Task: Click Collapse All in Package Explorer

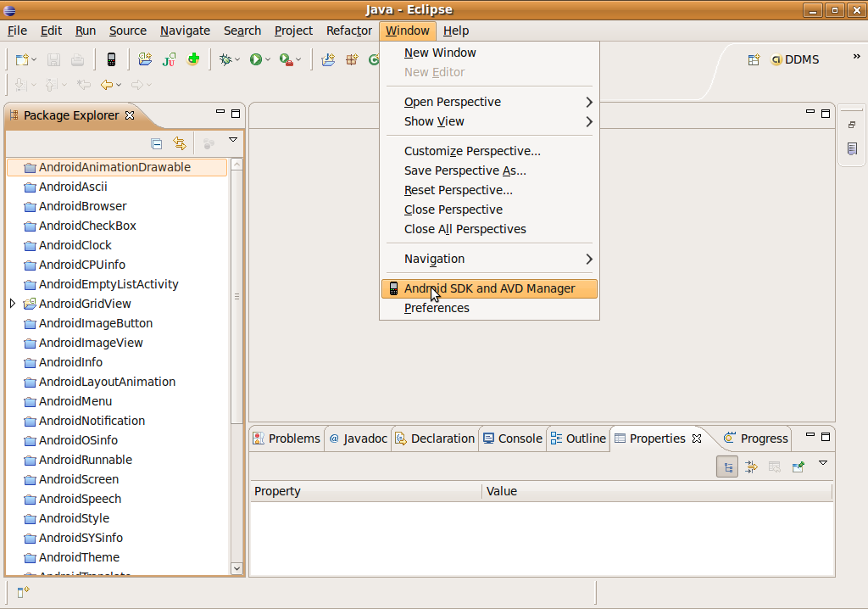Action: 157,144
